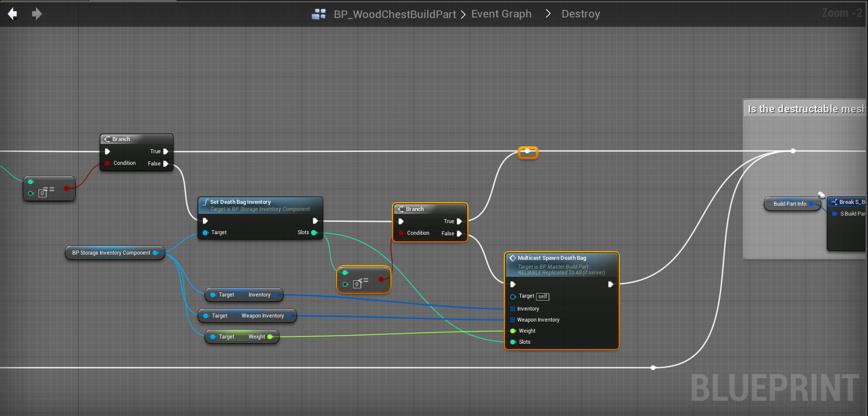The height and width of the screenshot is (416, 868).
Task: Open BP_WoodChestBuildPart in breadcrumb
Action: tap(394, 15)
